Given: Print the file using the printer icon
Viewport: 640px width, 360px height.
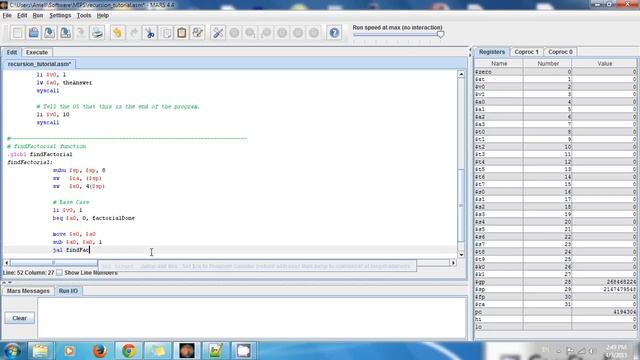Looking at the screenshot, I should click(97, 33).
